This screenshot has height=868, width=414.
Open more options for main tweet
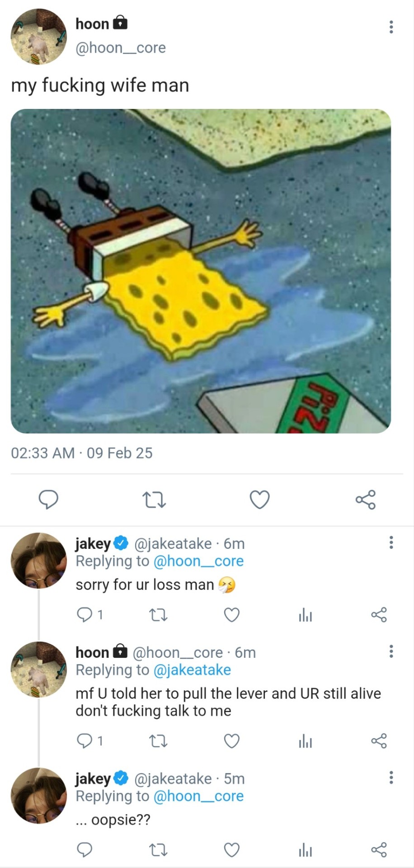pos(391,27)
